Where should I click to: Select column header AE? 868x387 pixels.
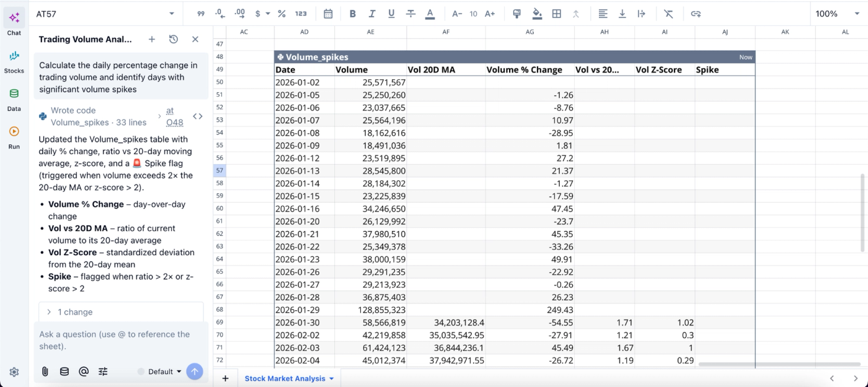tap(370, 32)
